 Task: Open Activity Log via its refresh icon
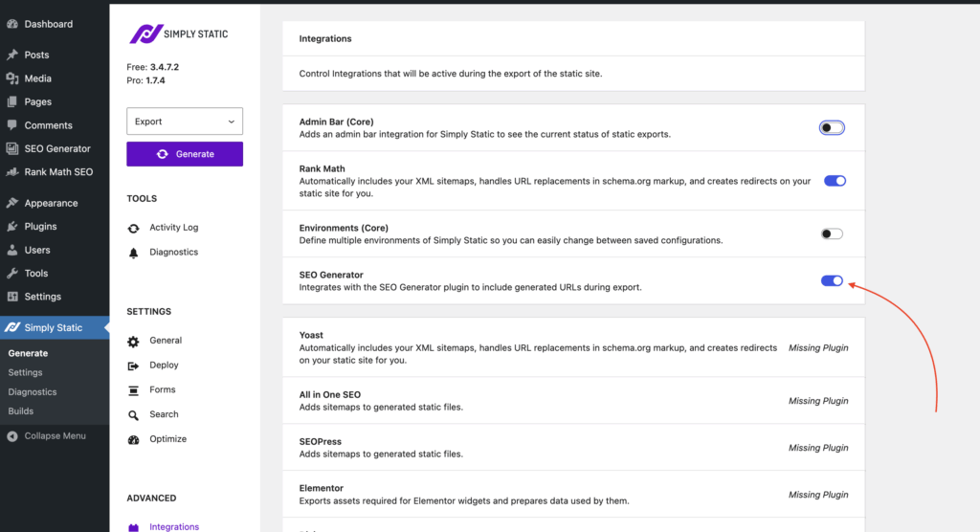pyautogui.click(x=133, y=228)
